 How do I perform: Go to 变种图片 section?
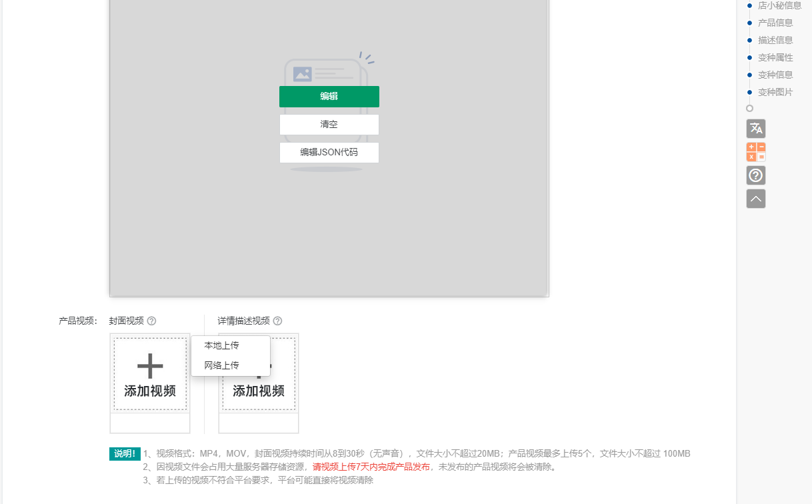pyautogui.click(x=775, y=92)
